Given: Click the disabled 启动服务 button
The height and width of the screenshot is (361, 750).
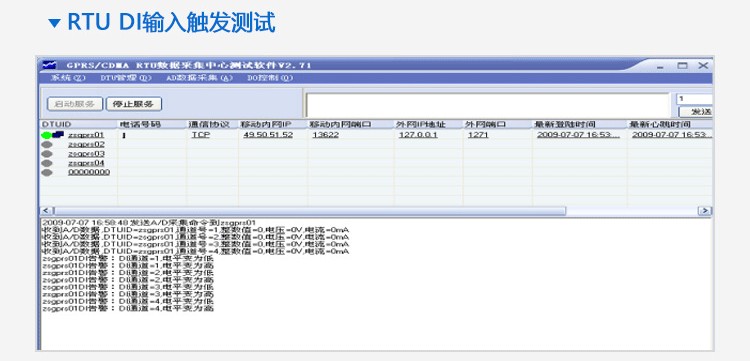Looking at the screenshot, I should (x=75, y=104).
